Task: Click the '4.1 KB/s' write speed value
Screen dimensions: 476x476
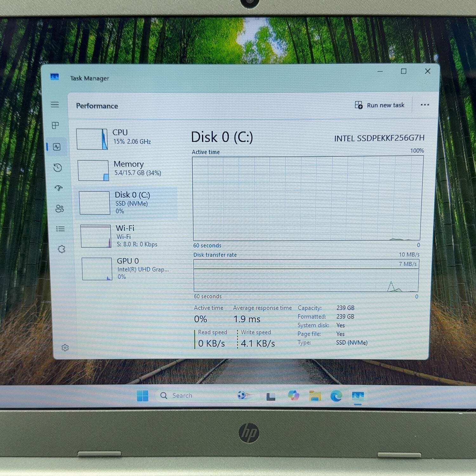Action: [258, 343]
